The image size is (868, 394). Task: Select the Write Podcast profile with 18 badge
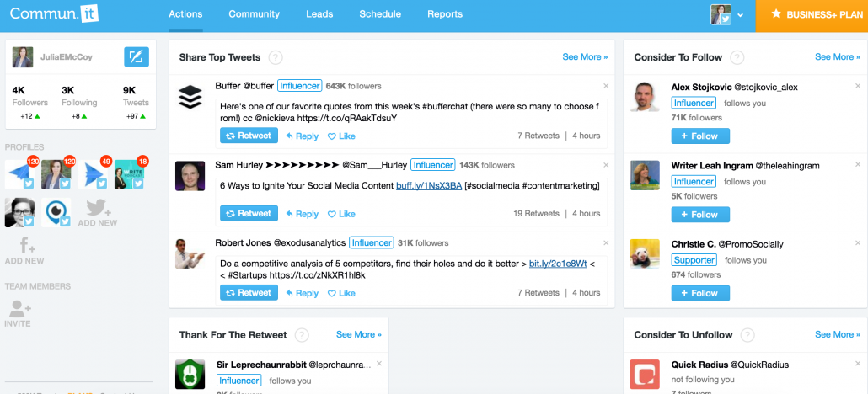tap(129, 175)
